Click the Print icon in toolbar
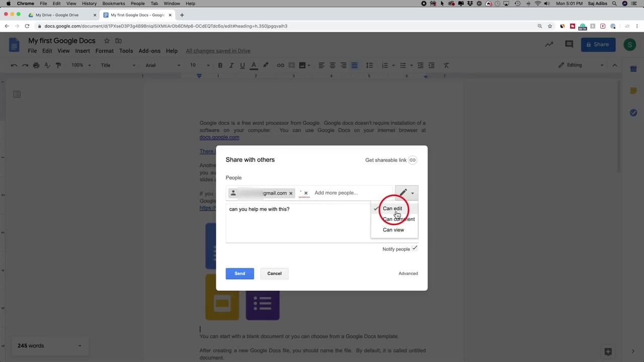This screenshot has width=644, height=362. [36, 65]
